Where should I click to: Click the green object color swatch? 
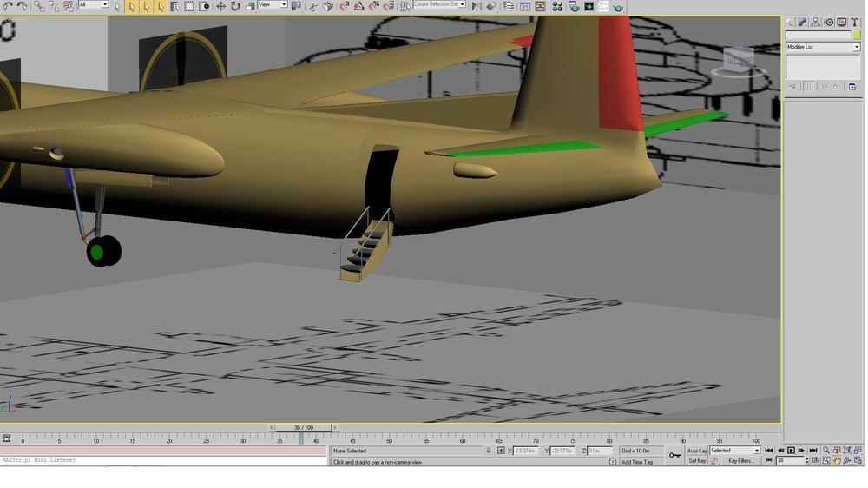click(857, 35)
